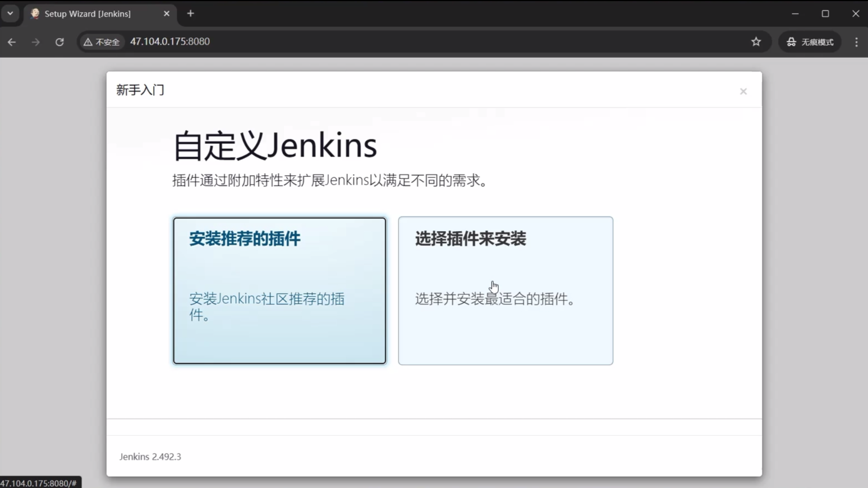Close the Setup Wizard [Jenkins] tab
Screen dimensions: 868x488
(x=167, y=13)
